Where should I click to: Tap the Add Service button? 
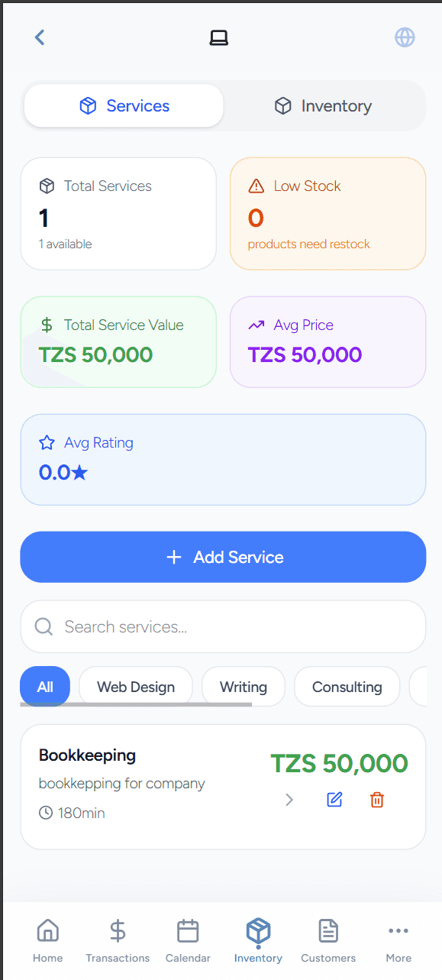(x=223, y=557)
